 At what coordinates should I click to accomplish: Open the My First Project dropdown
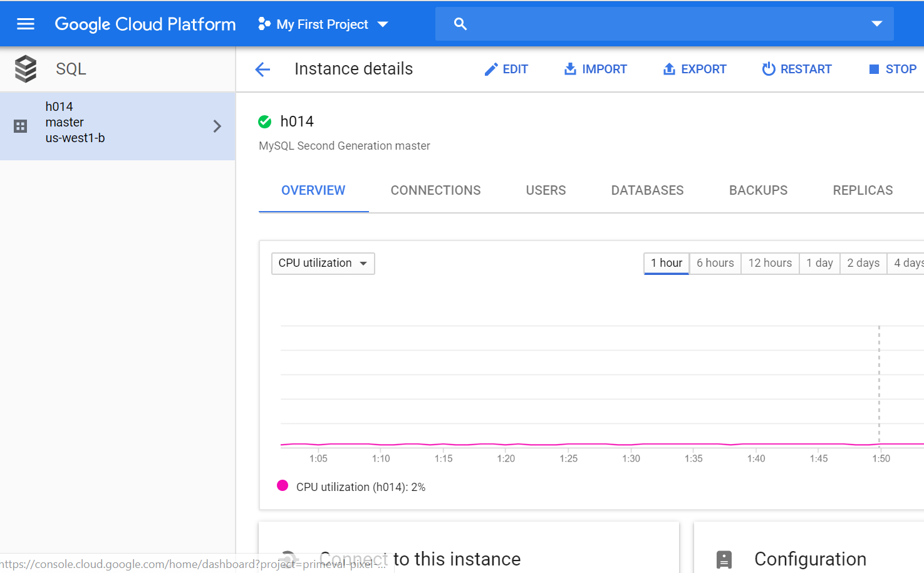click(x=323, y=24)
